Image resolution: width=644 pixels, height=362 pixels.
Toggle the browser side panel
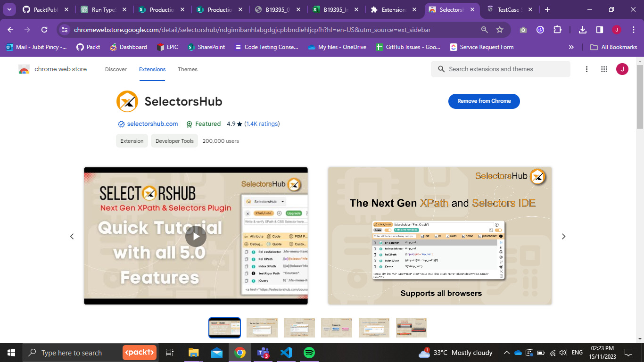pyautogui.click(x=599, y=30)
